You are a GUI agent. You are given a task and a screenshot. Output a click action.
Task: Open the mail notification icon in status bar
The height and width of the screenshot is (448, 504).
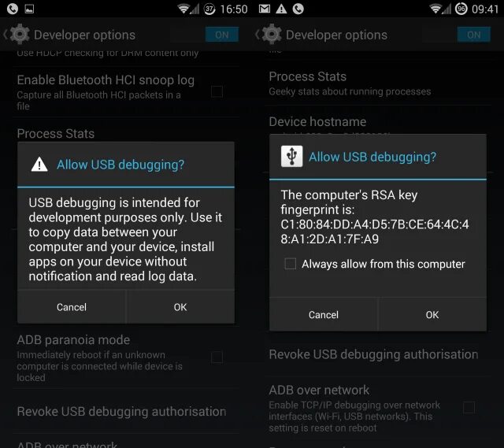pos(265,9)
